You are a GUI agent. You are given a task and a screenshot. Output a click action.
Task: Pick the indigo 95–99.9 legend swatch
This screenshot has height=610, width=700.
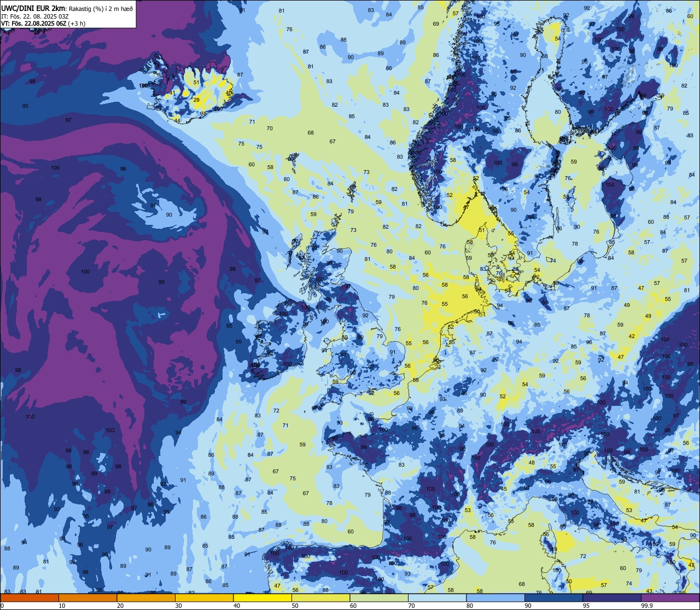click(612, 598)
